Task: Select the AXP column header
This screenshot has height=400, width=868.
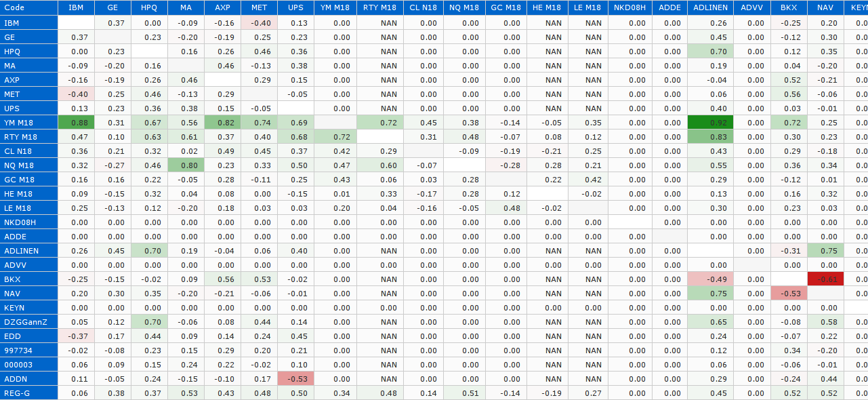Action: click(x=222, y=7)
